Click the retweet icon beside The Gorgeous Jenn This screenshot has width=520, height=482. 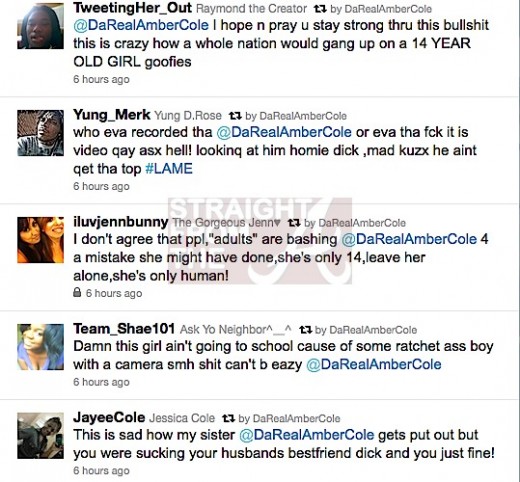(x=294, y=223)
